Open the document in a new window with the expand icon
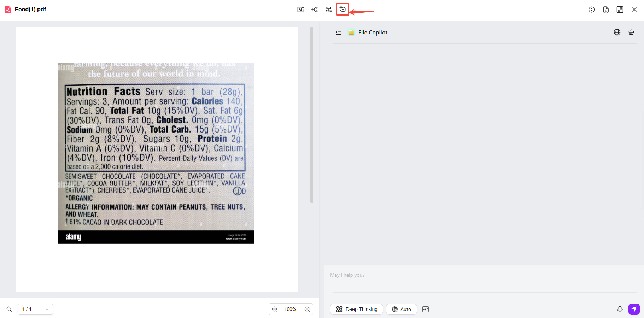 [x=620, y=10]
